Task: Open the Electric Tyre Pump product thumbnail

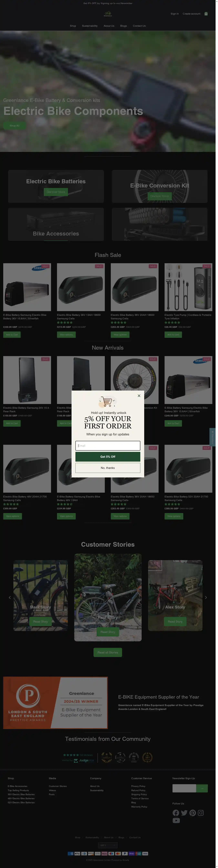Action: pyautogui.click(x=188, y=287)
